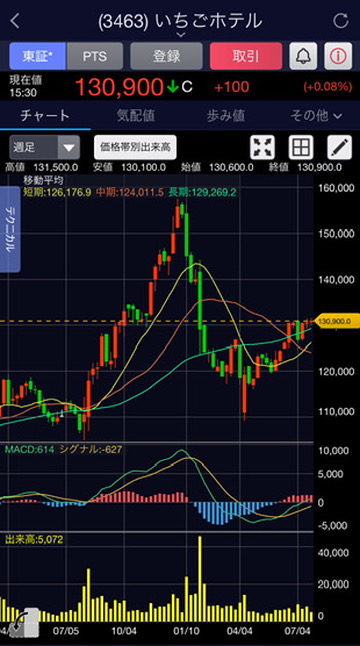Image resolution: width=360 pixels, height=646 pixels.
Task: Tap the 登録 button
Action: pos(166,56)
